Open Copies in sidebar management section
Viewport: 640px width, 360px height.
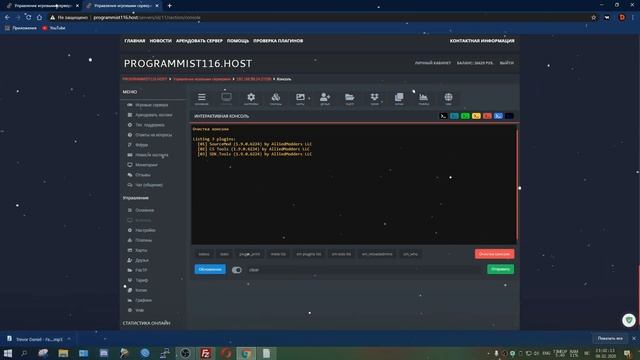coord(141,290)
